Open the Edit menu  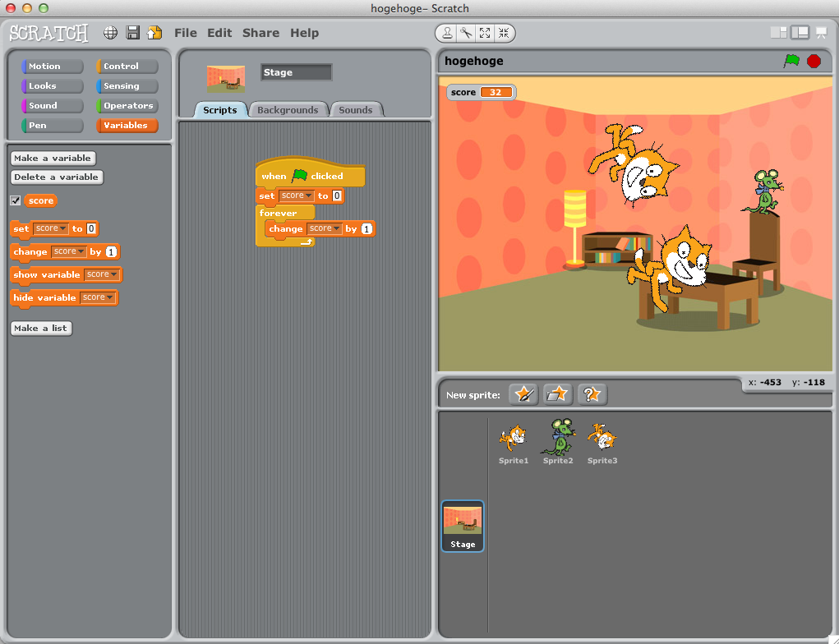coord(219,33)
